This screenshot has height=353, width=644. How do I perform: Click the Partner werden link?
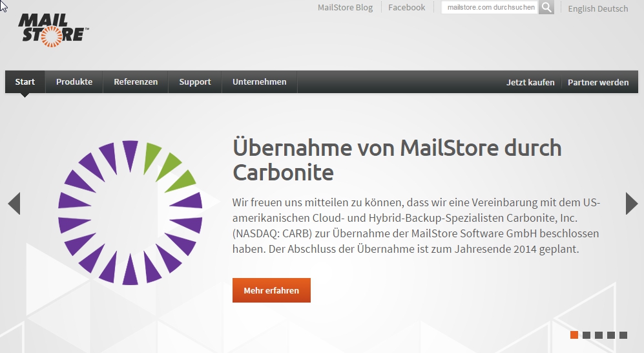point(598,83)
